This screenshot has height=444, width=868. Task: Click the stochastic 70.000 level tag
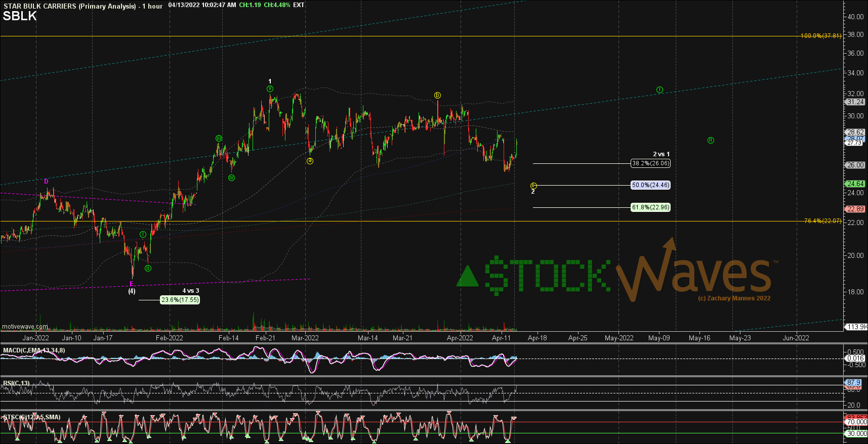pos(856,422)
